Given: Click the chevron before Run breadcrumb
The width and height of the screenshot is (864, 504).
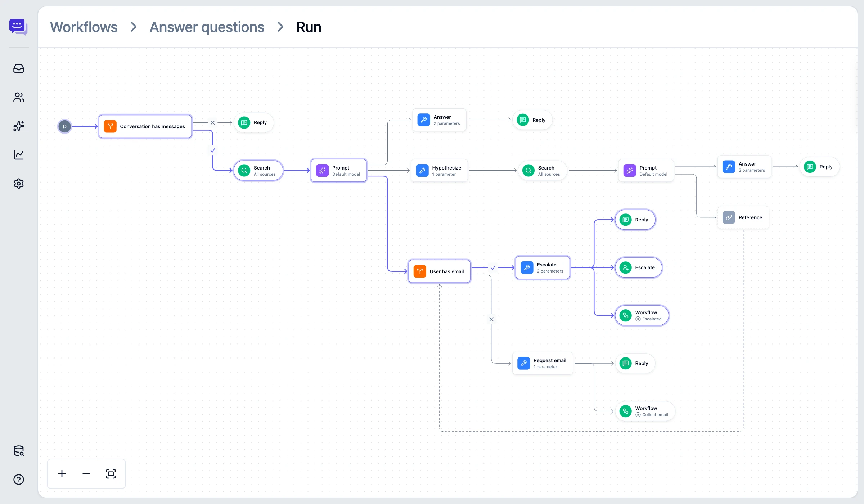Looking at the screenshot, I should 280,27.
